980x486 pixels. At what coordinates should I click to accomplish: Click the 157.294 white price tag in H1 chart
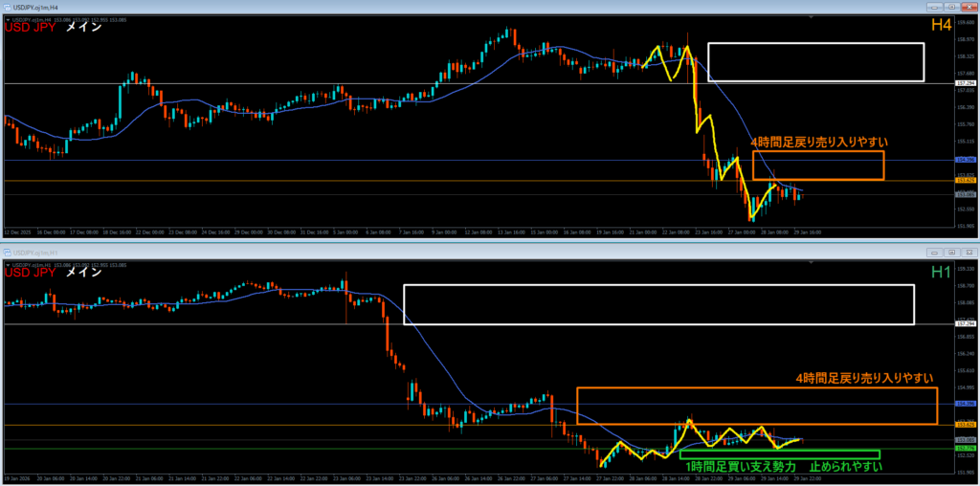click(965, 324)
